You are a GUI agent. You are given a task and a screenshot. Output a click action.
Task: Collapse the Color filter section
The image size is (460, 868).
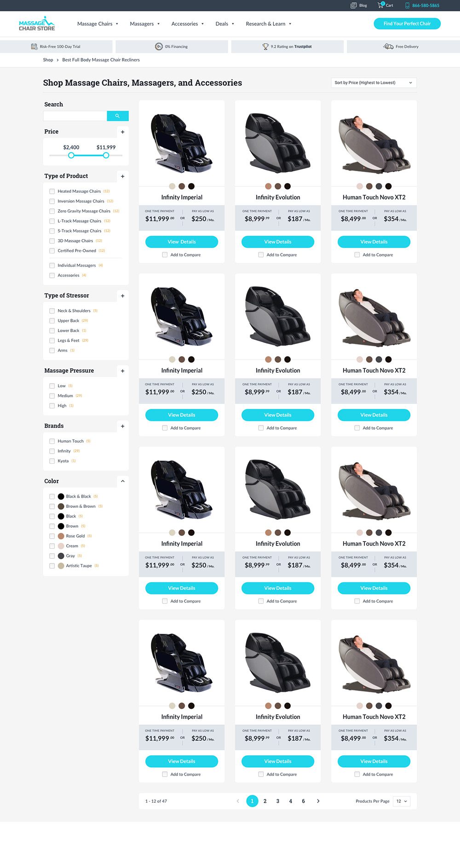pos(122,481)
